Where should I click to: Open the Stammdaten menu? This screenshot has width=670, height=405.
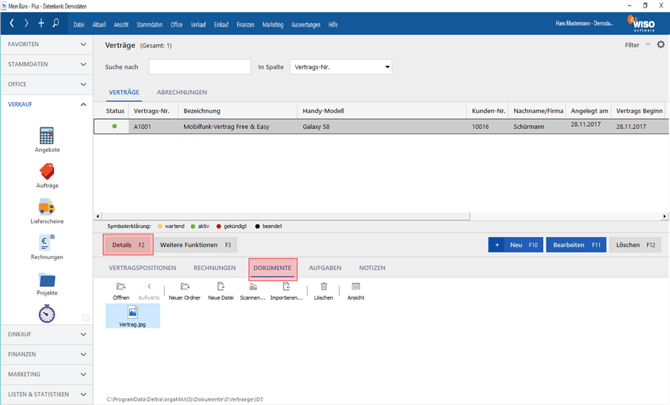coord(149,24)
